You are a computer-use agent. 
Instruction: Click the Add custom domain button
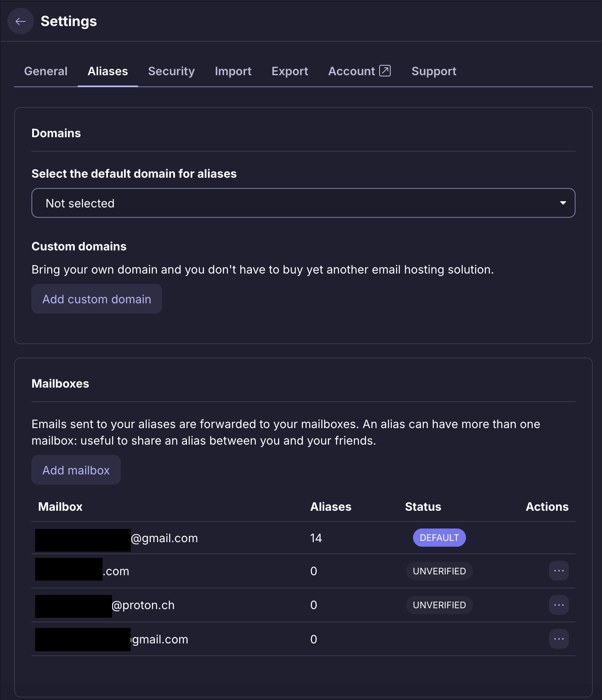point(97,299)
